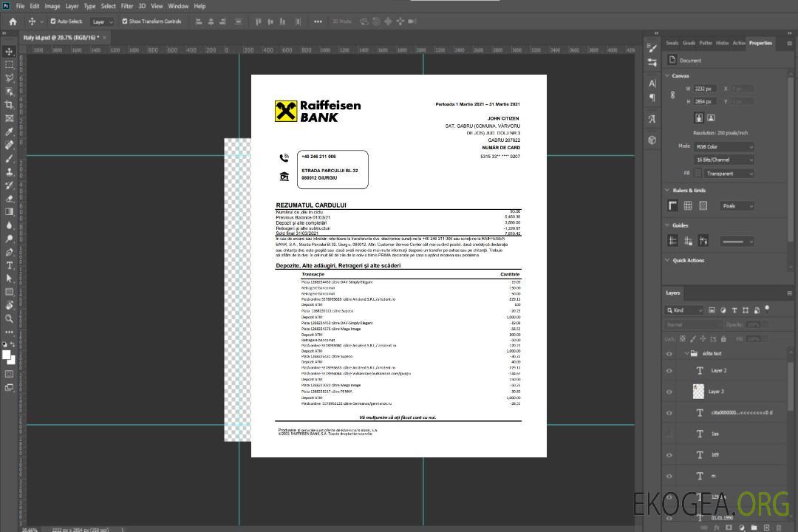
Task: Select the Polygonal Lasso tool
Action: point(9,78)
